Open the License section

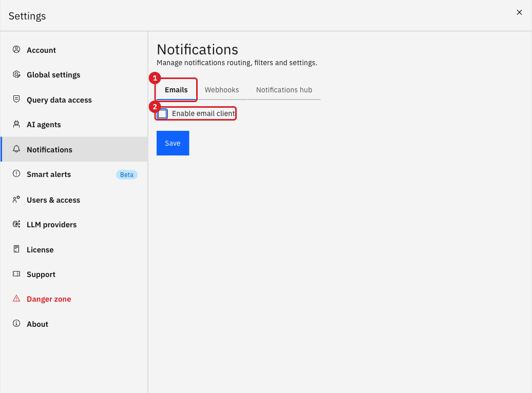tap(74, 249)
